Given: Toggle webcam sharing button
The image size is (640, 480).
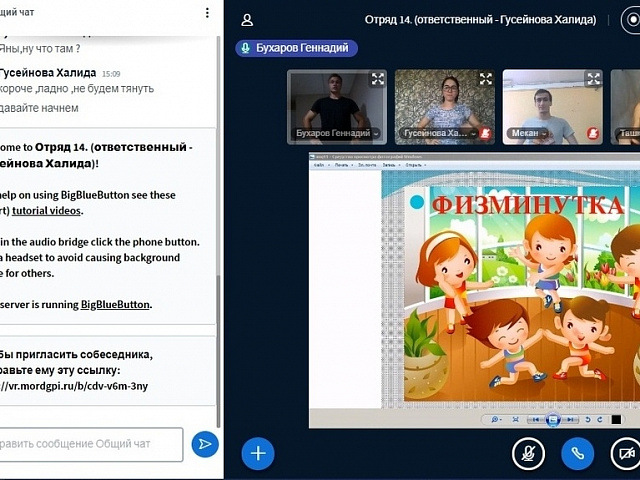Looking at the screenshot, I should click(626, 453).
